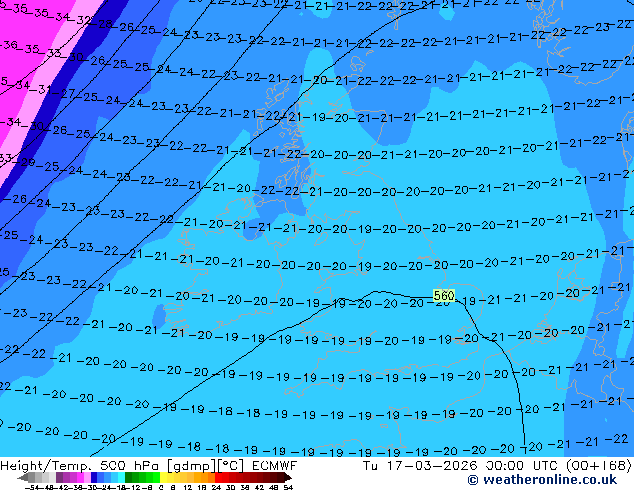The height and width of the screenshot is (490, 634).
Task: Click the bright yellow swatch in the legend
Action: point(163,477)
